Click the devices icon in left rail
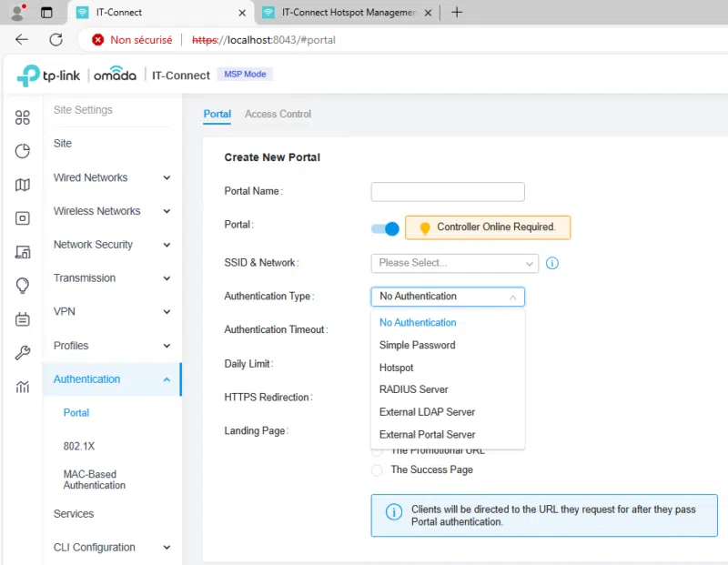The image size is (728, 565). point(23,218)
